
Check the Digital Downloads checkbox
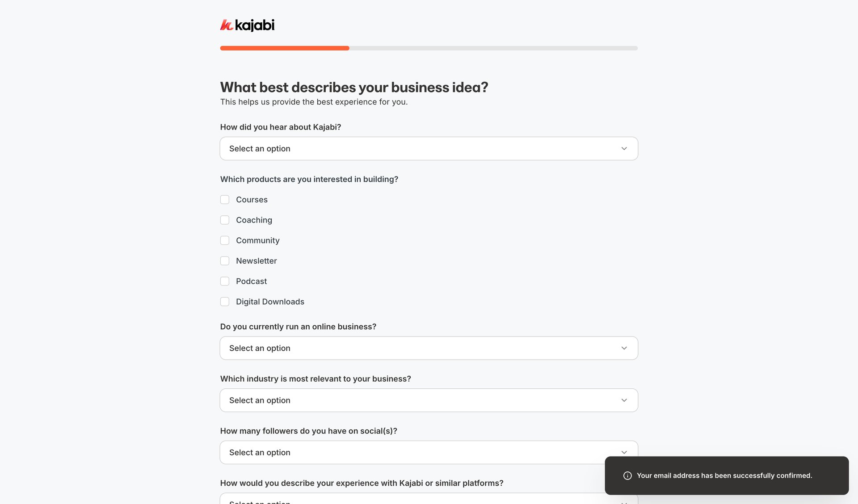click(225, 302)
